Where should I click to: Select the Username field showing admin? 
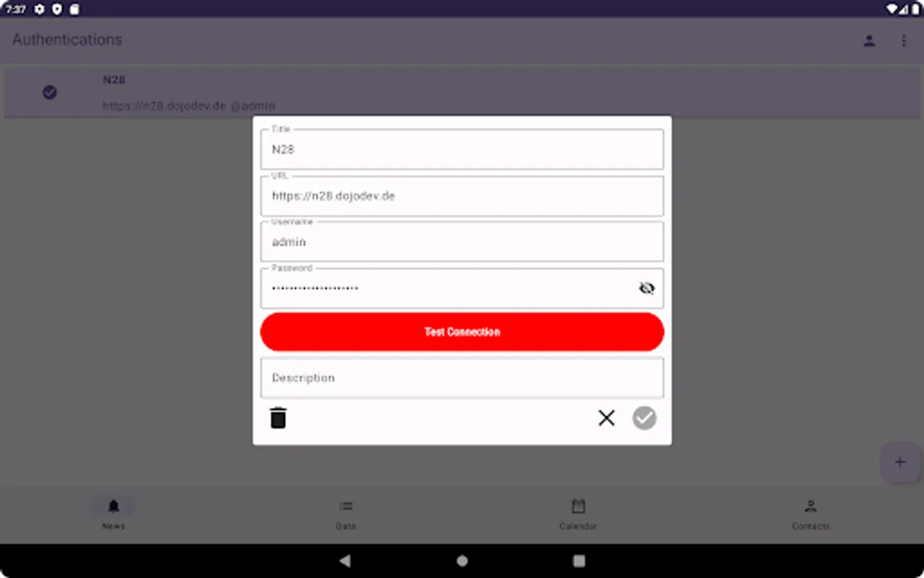pyautogui.click(x=461, y=242)
